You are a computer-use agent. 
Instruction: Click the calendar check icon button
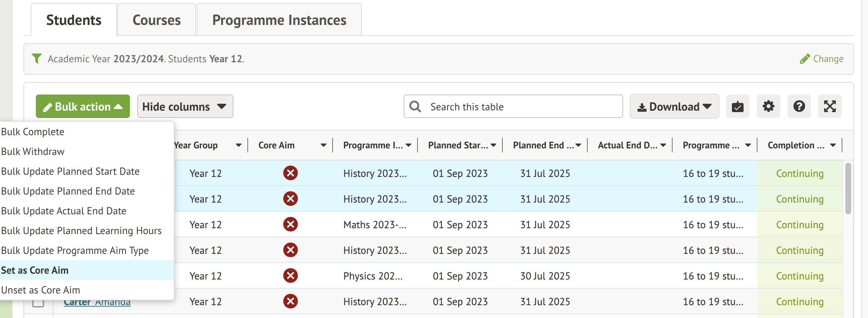click(737, 107)
